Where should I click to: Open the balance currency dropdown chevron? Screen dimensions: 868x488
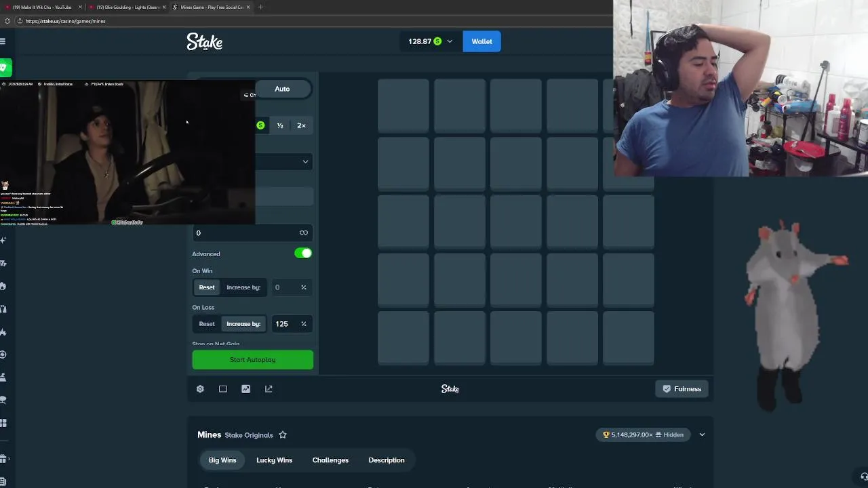tap(450, 41)
